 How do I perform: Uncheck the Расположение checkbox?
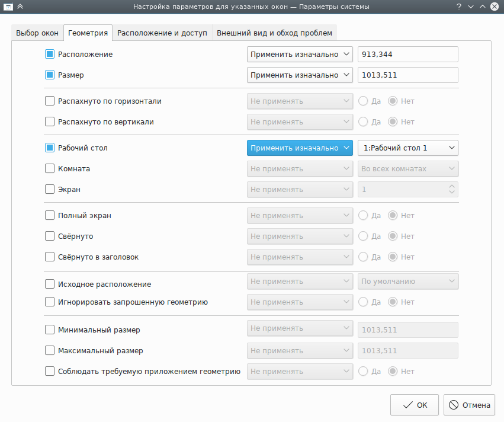50,54
